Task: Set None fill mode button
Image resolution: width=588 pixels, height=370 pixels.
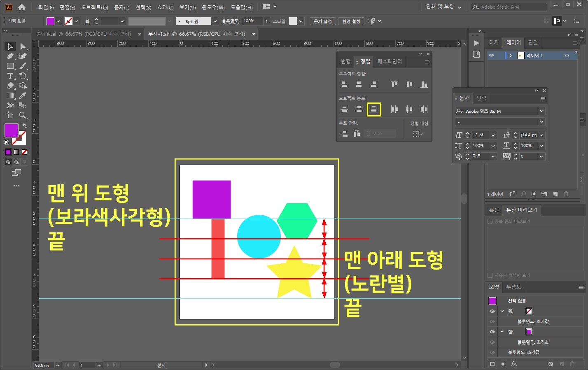Action: tap(24, 152)
